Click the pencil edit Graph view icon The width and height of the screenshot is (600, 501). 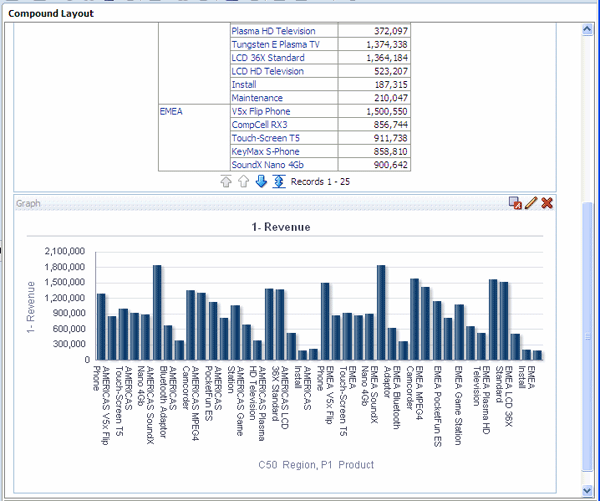[531, 203]
